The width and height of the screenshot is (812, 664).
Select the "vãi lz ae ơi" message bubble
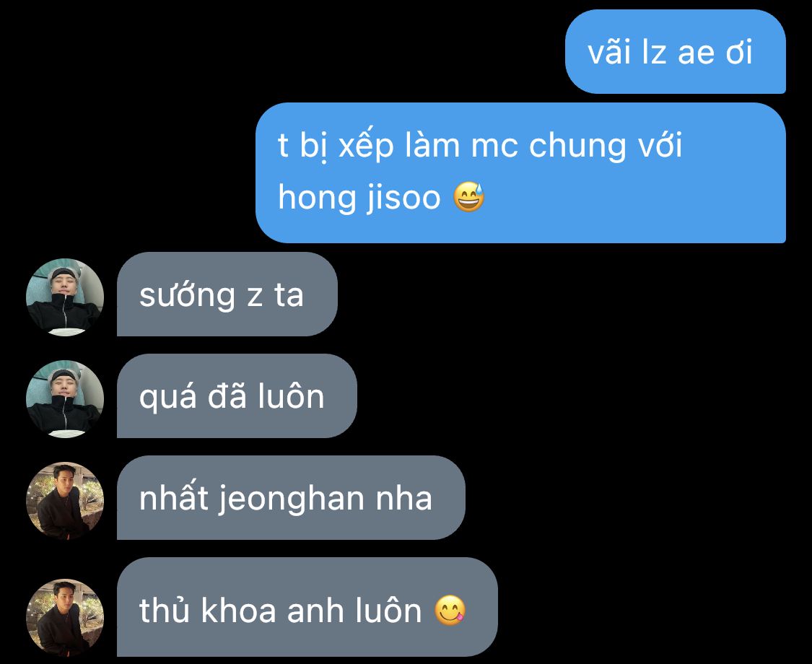tap(676, 52)
